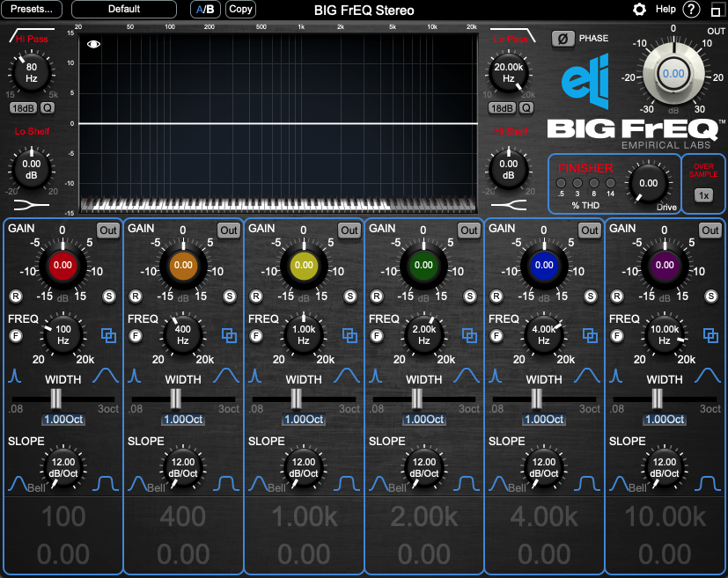Viewport: 728px width, 578px height.
Task: Click the R button on the yellow band
Action: (256, 296)
